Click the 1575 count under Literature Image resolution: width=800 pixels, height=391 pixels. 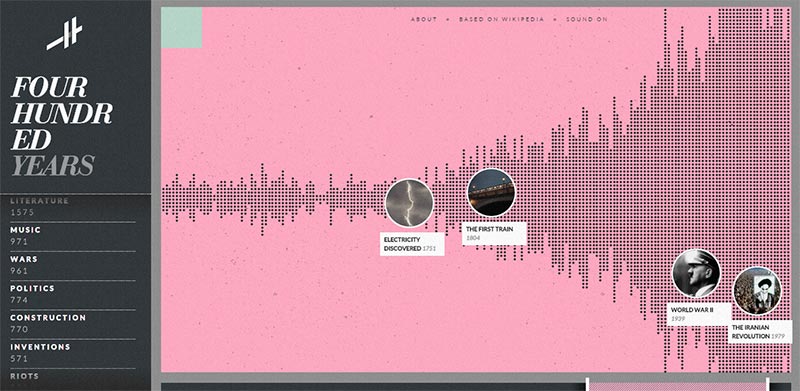pos(22,212)
